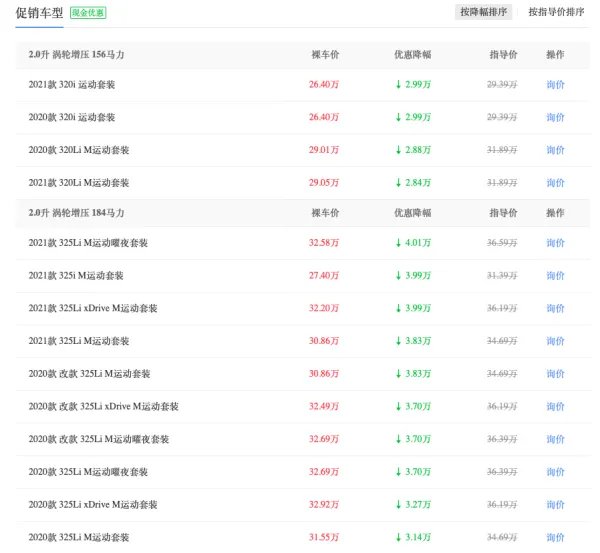600x553 pixels.
Task: Click the 指导价 column header in 156马力 group
Action: click(503, 55)
